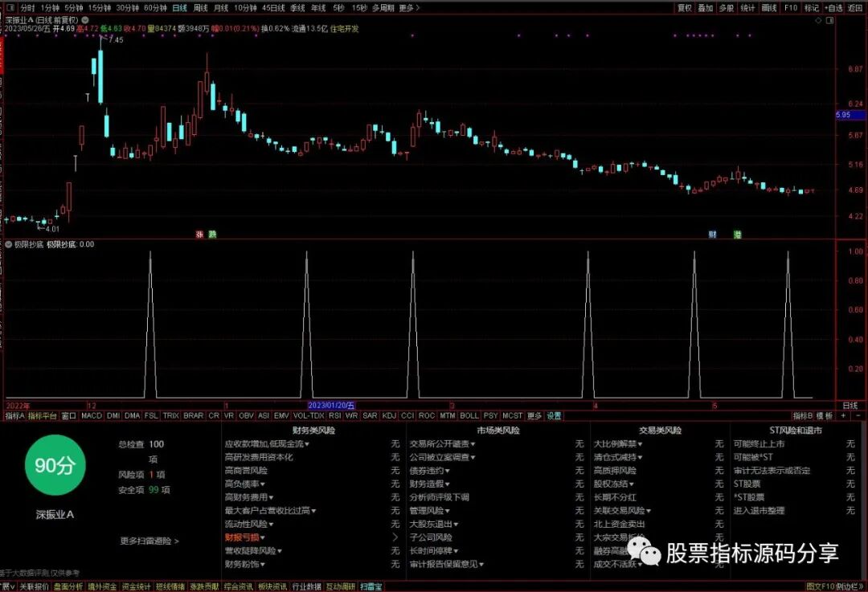Open the arrow beside 财报亏损
The height and width of the screenshot is (592, 868).
395,537
